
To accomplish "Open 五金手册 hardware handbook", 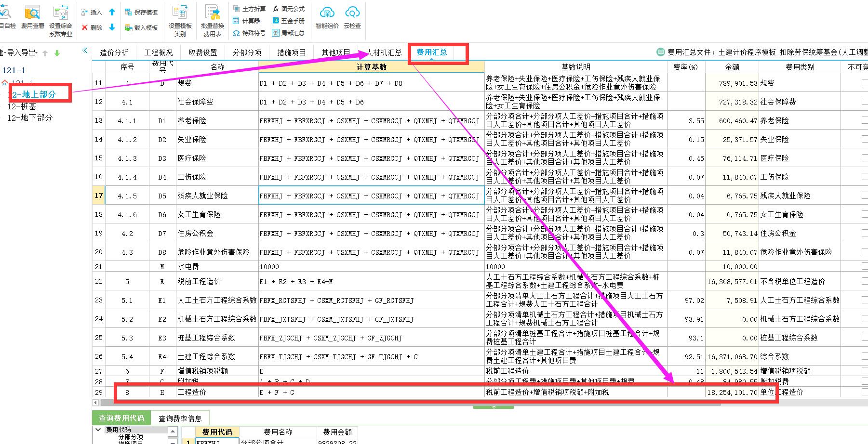I will [288, 21].
